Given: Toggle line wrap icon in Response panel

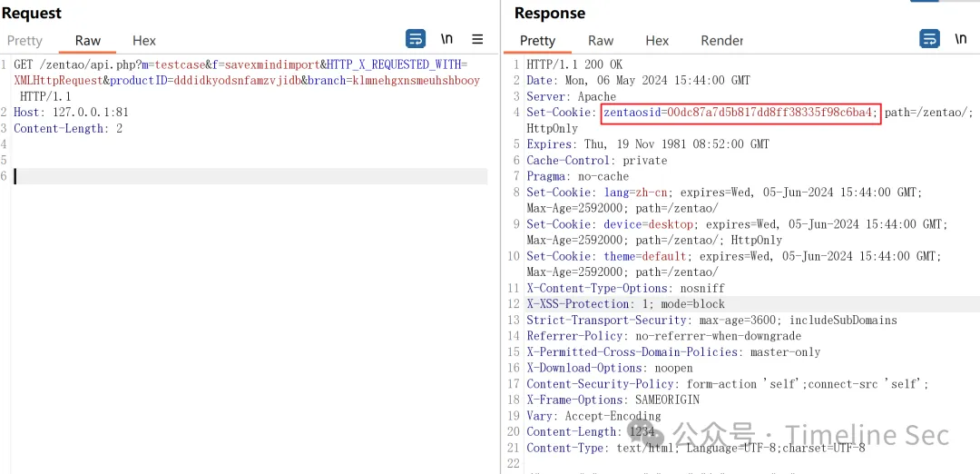Looking at the screenshot, I should (x=930, y=39).
